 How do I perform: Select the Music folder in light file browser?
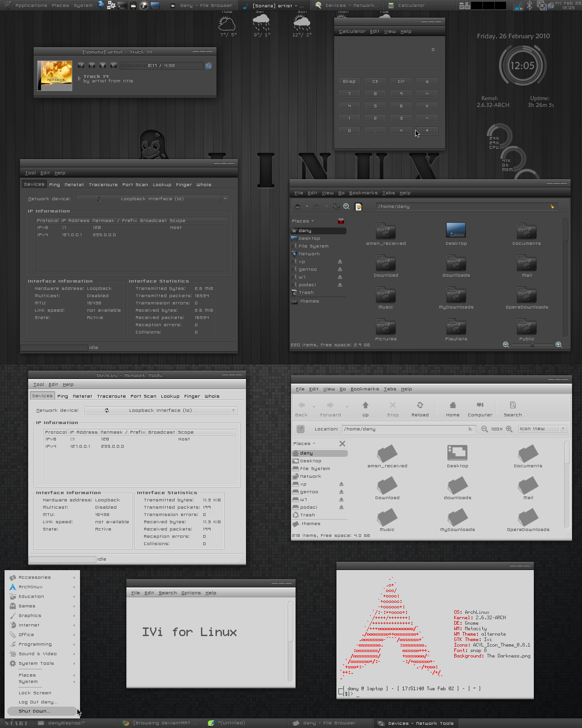coord(387,520)
